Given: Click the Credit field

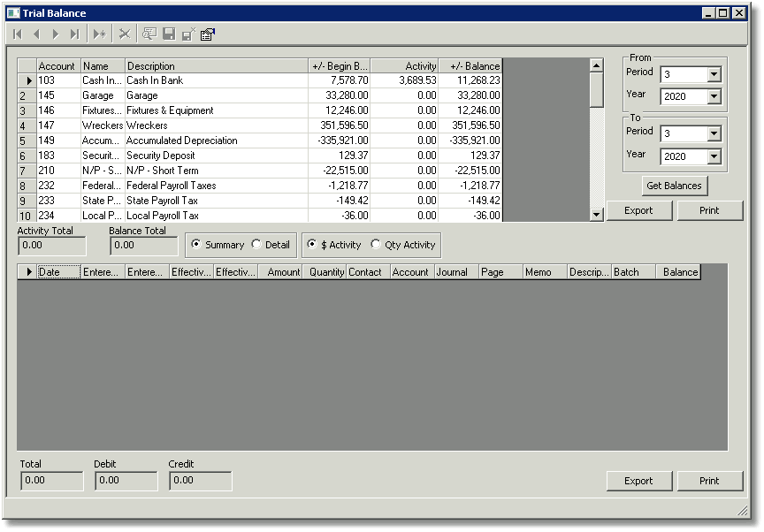Looking at the screenshot, I should (200, 481).
